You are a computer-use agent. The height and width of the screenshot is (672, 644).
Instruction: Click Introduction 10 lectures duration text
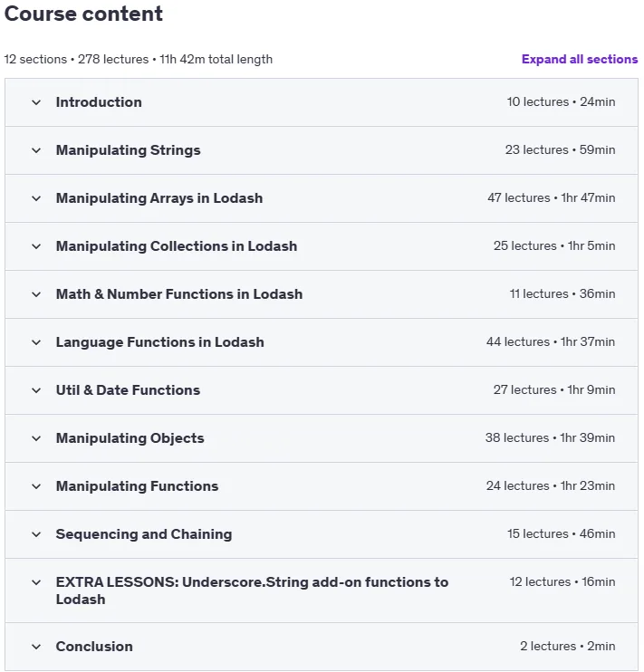pos(561,101)
